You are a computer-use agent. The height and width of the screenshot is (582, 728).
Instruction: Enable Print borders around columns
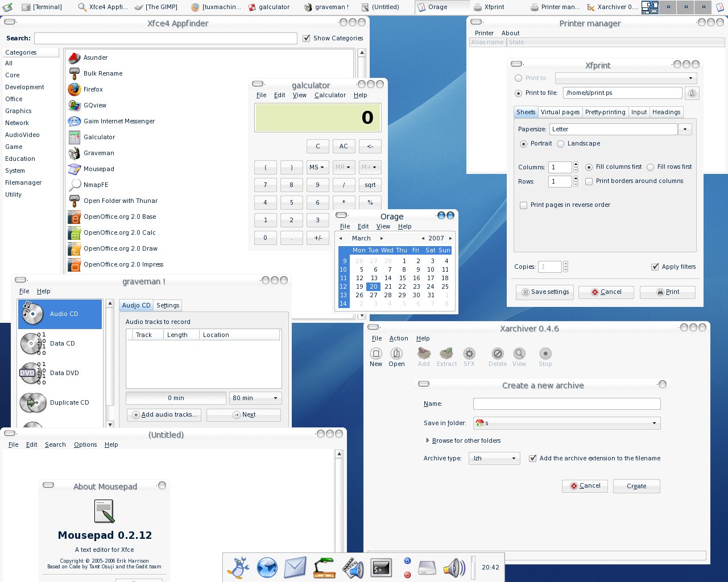tap(589, 181)
